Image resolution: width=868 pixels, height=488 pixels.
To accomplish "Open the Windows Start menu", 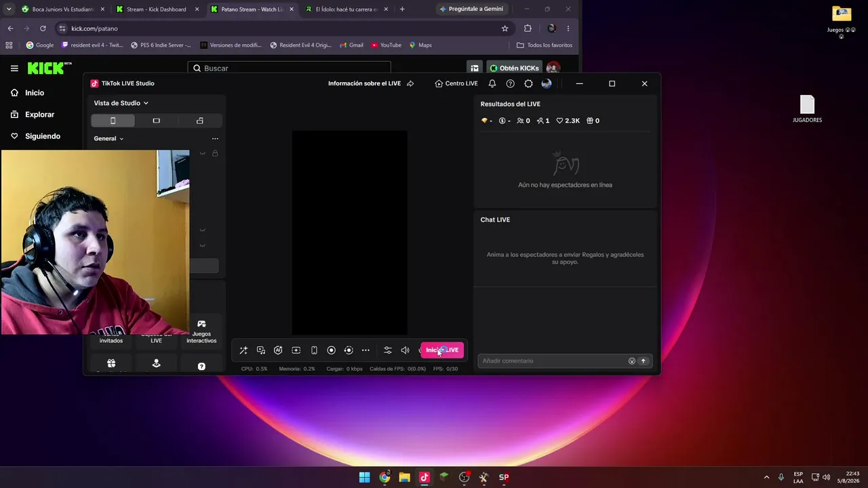I will [x=365, y=477].
